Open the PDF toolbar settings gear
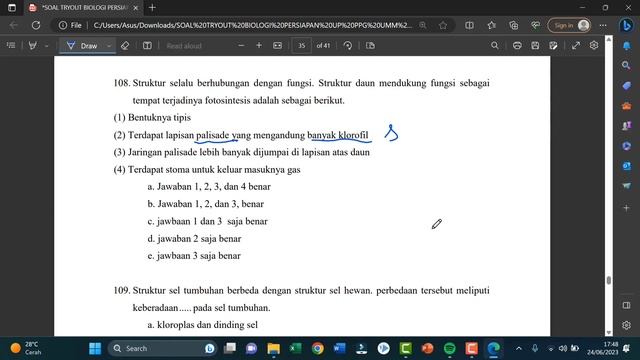This screenshot has height=360, width=640. [x=594, y=45]
